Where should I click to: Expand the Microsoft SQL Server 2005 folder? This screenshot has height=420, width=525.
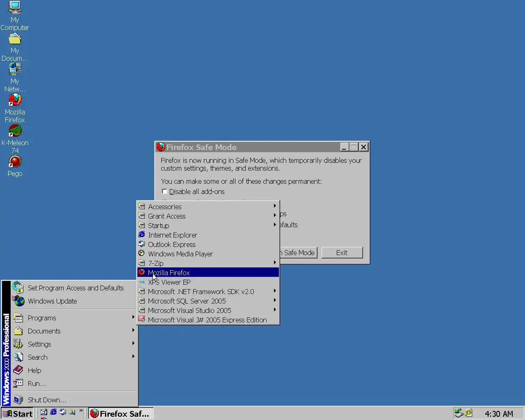click(208, 301)
